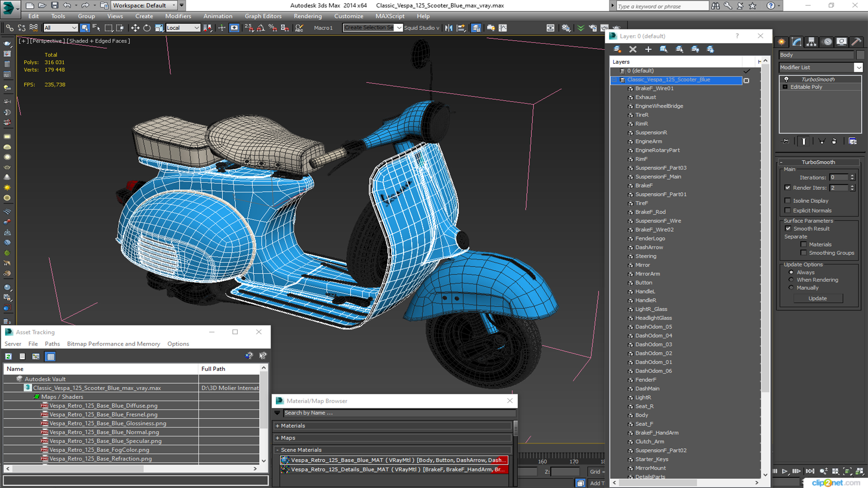868x488 pixels.
Task: Open the MAXScript menu
Action: [x=390, y=16]
